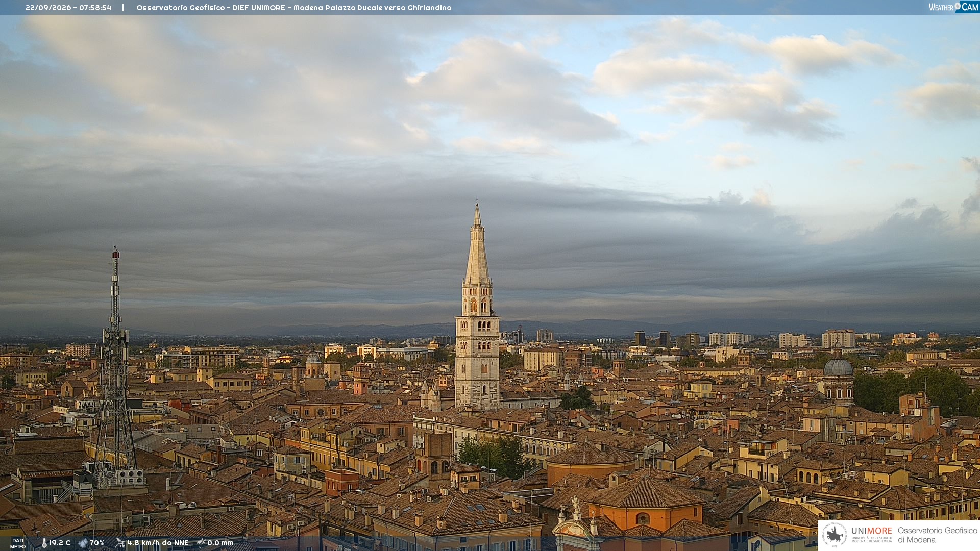This screenshot has width=980, height=551.
Task: Click the WeatherCam logo in top corner
Action: point(953,7)
